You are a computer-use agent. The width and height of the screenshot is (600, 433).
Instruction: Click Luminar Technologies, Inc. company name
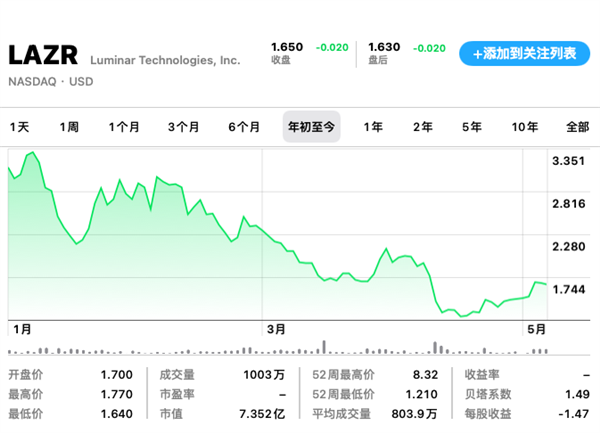click(x=165, y=60)
